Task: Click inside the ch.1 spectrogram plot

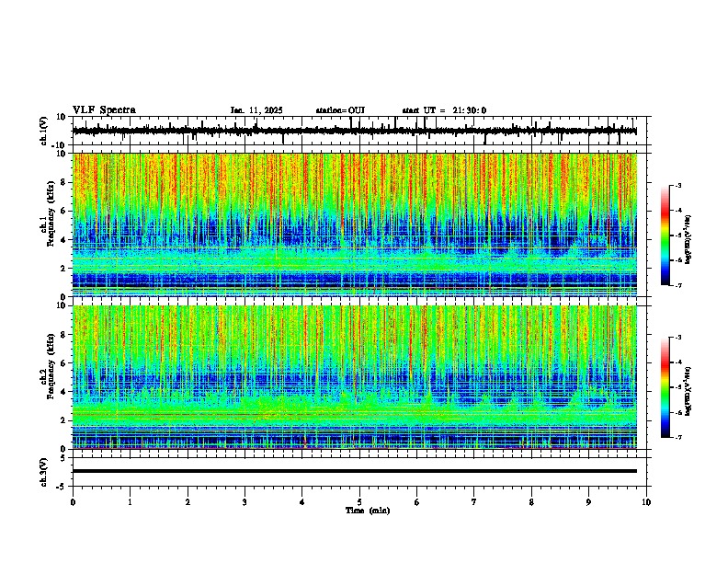Action: point(354,224)
